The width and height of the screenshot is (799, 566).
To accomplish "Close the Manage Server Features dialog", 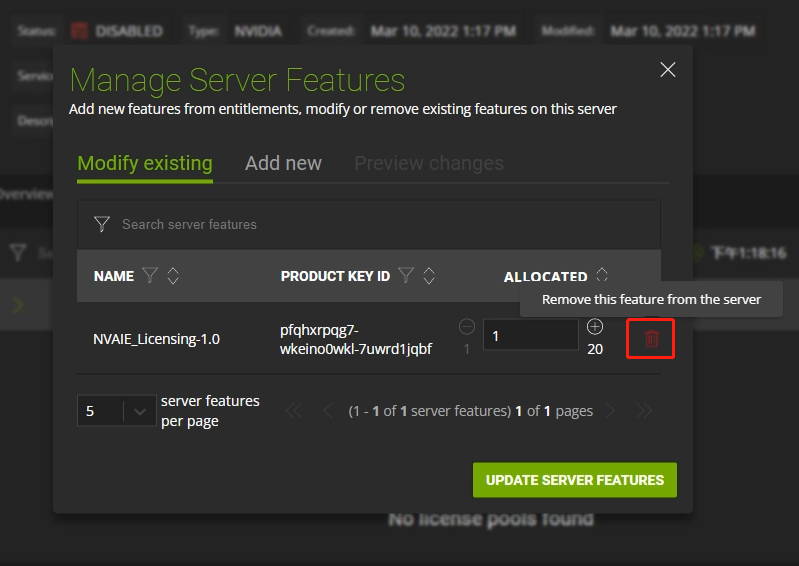I will 668,70.
